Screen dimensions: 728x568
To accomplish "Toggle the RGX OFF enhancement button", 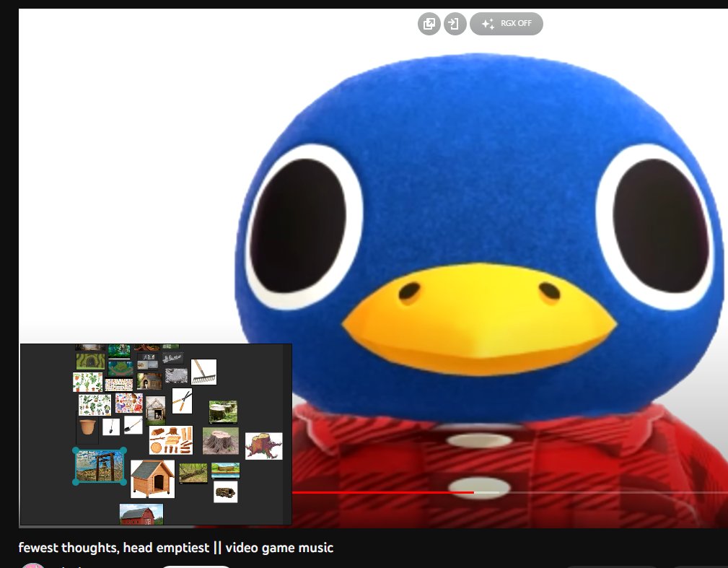I will pos(506,24).
